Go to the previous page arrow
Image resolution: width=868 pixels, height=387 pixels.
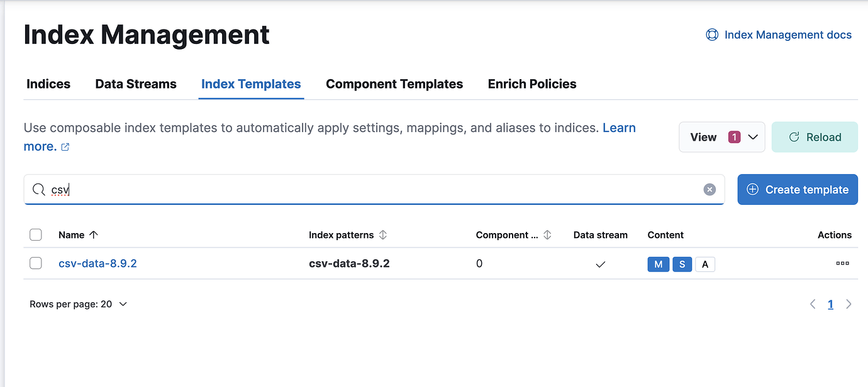813,304
